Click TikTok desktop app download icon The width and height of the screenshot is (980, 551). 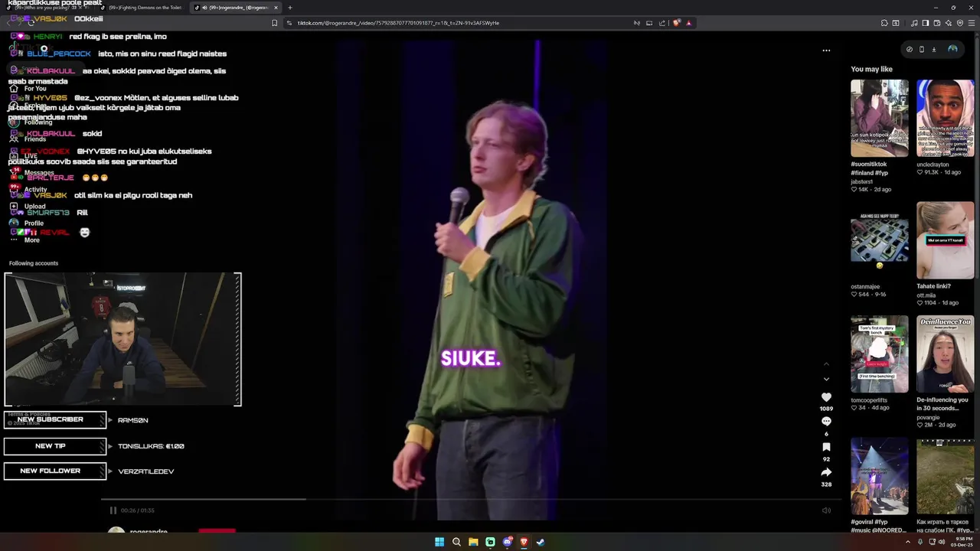pyautogui.click(x=934, y=49)
